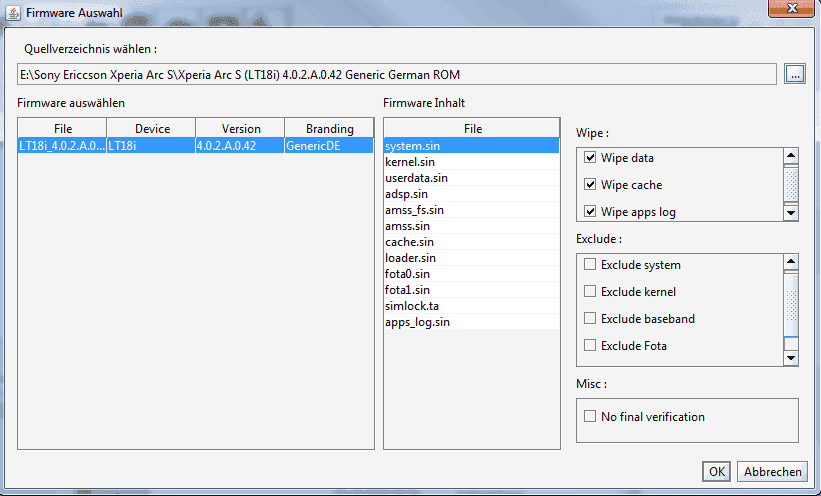Select fota0.sin in the file list
The image size is (821, 496).
point(472,273)
